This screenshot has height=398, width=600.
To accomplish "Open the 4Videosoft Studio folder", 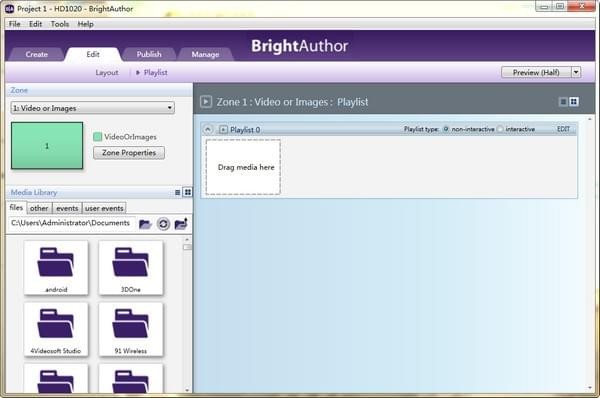I will point(56,329).
